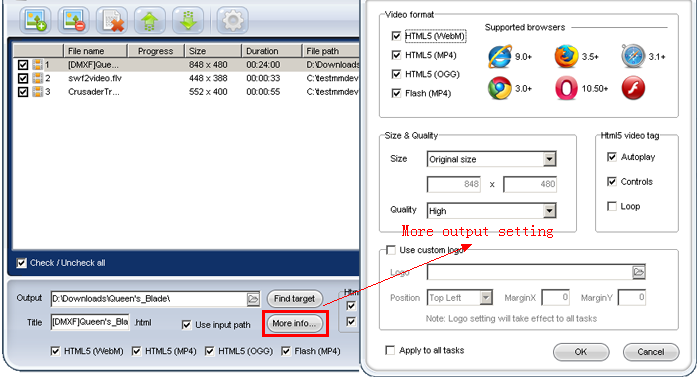Viewport: 699px width, 377px height.
Task: Click the height field showing 480
Action: click(530, 184)
